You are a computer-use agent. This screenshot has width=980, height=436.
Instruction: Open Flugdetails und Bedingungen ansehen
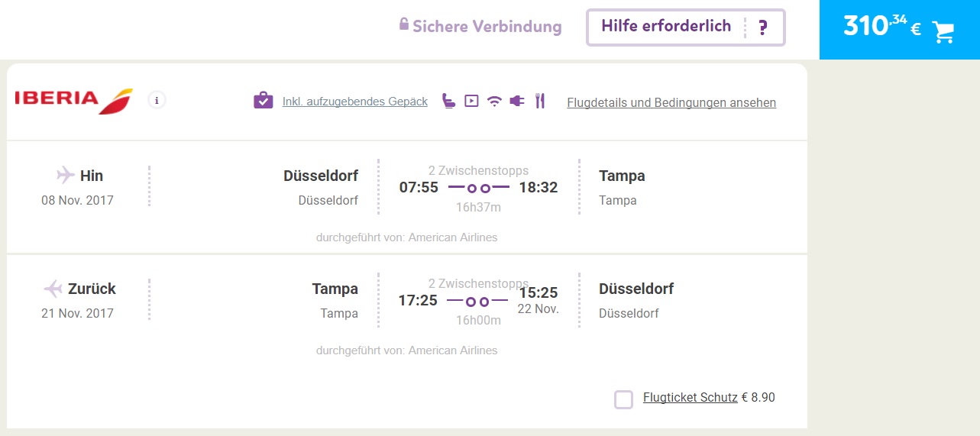pyautogui.click(x=671, y=102)
